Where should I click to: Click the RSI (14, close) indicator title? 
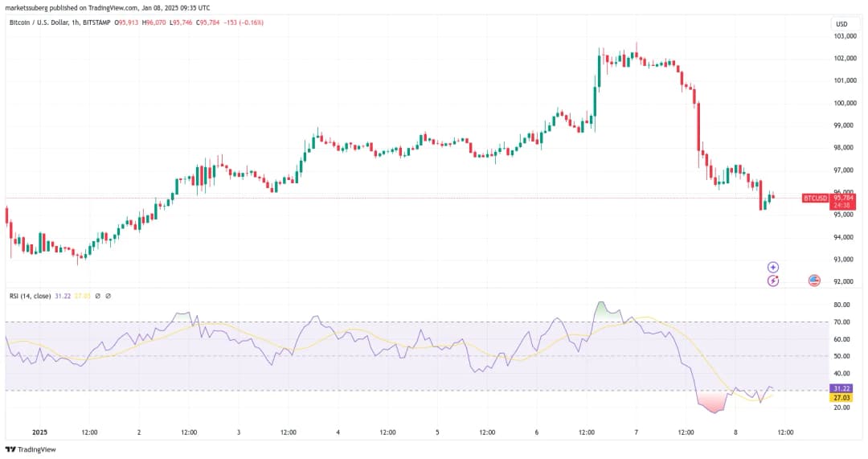pos(29,297)
